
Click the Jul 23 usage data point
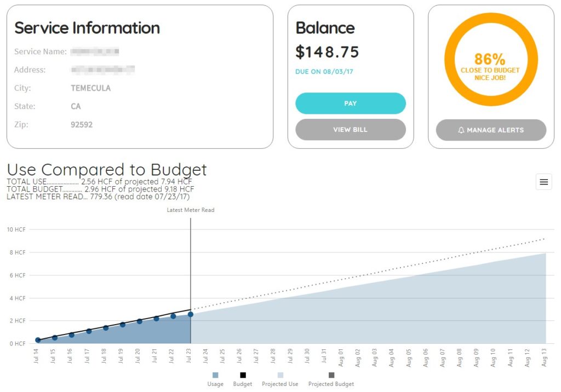(190, 314)
